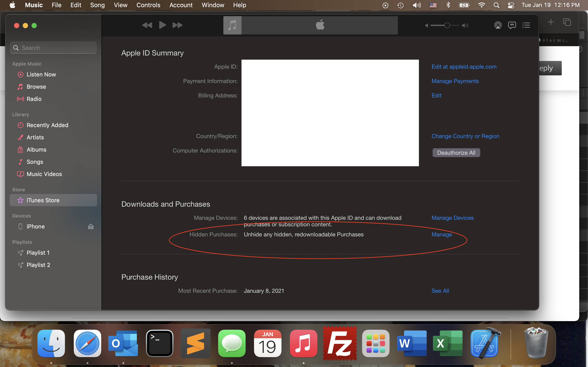Screen dimensions: 588x367
Task: Open Playlist 2 in sidebar
Action: [38, 265]
